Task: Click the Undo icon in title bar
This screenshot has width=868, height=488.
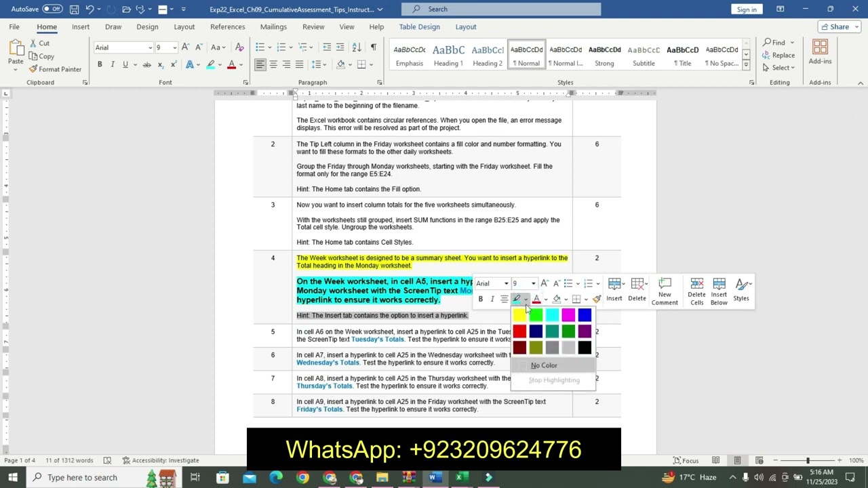Action: 90,9
